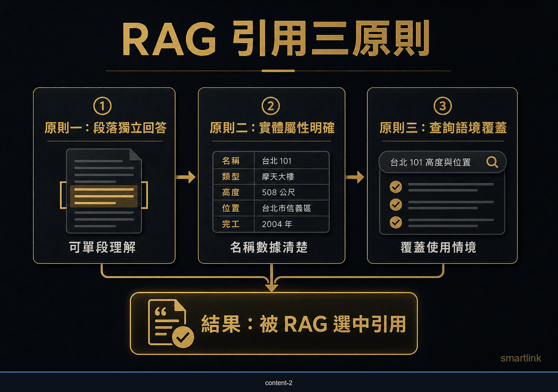
Task: Click the 摩天大樓 value cell
Action: (291, 176)
